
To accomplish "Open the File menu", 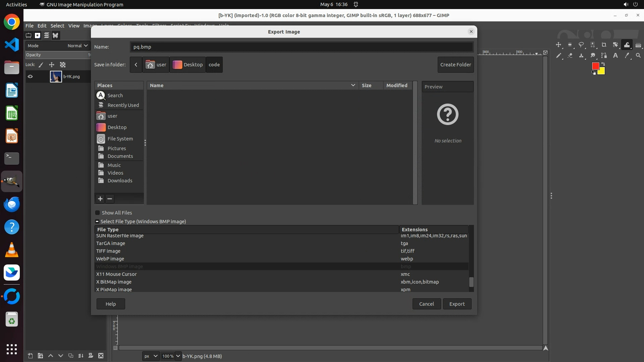I will point(30,25).
